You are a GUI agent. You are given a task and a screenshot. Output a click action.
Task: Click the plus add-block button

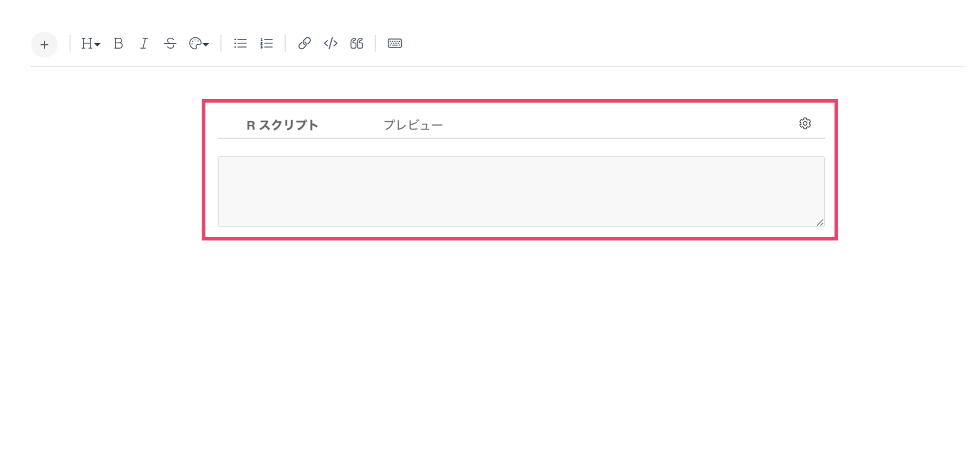click(44, 44)
